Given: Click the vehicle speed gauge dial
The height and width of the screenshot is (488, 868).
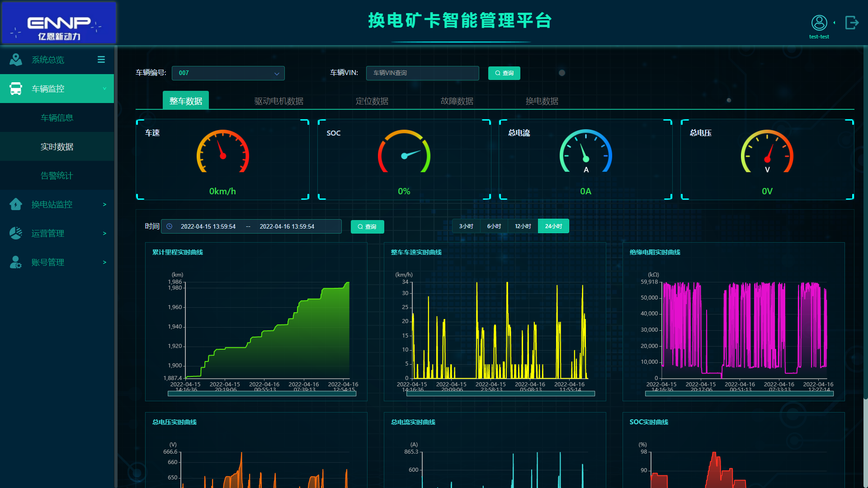Looking at the screenshot, I should pyautogui.click(x=223, y=151).
